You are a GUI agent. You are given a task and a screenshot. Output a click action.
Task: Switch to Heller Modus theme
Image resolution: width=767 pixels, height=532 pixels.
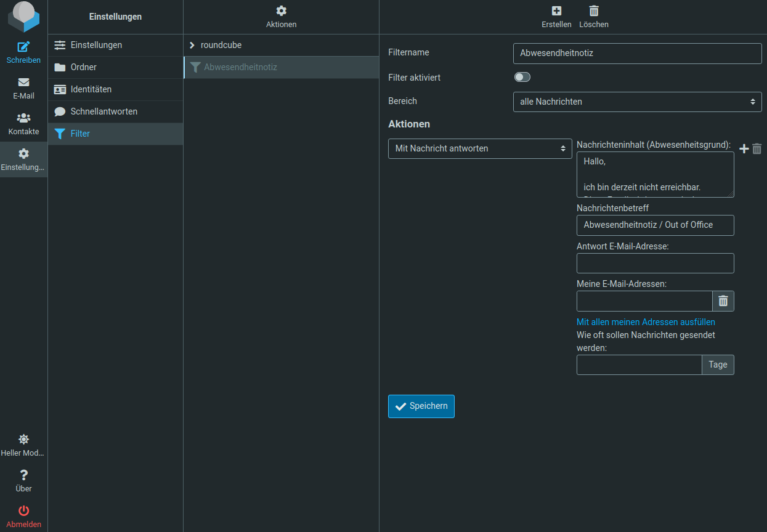(23, 440)
